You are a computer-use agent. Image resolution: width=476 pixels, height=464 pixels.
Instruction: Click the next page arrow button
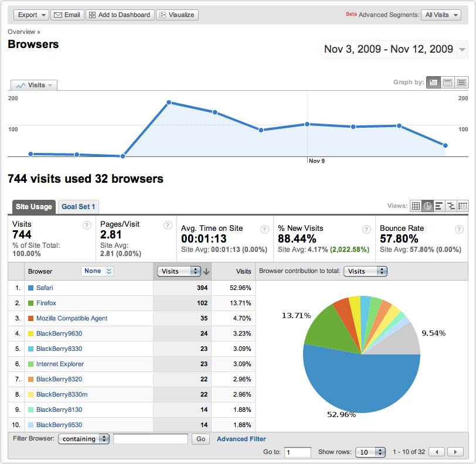point(455,452)
